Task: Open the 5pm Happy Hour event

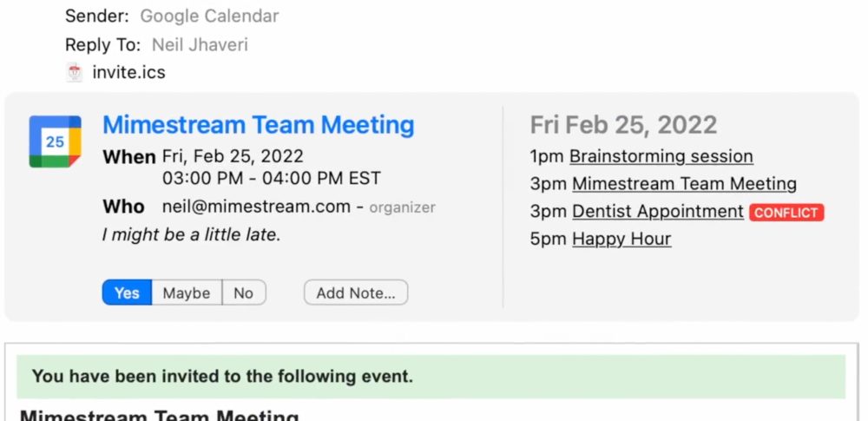Action: click(621, 239)
